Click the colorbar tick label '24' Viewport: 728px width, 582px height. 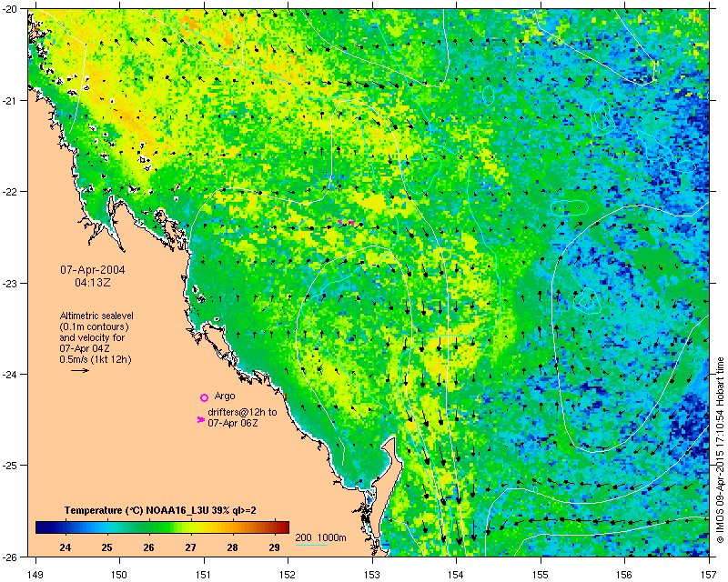[x=66, y=547]
